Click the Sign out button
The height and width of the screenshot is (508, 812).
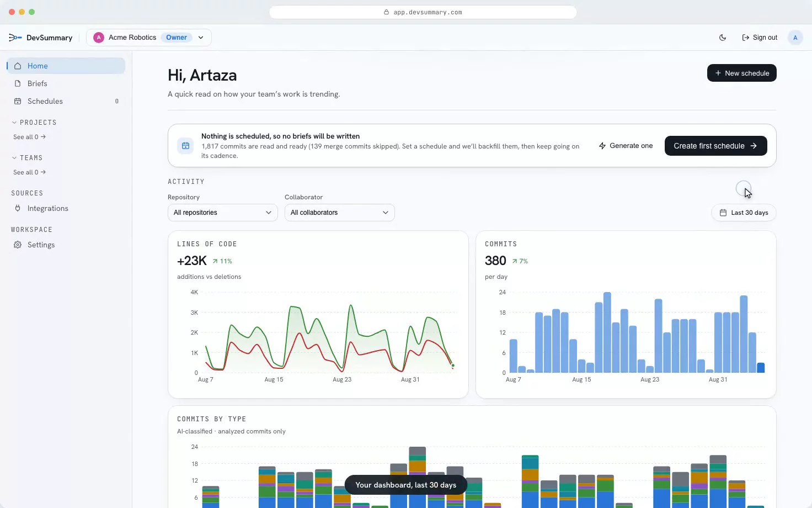click(x=760, y=38)
